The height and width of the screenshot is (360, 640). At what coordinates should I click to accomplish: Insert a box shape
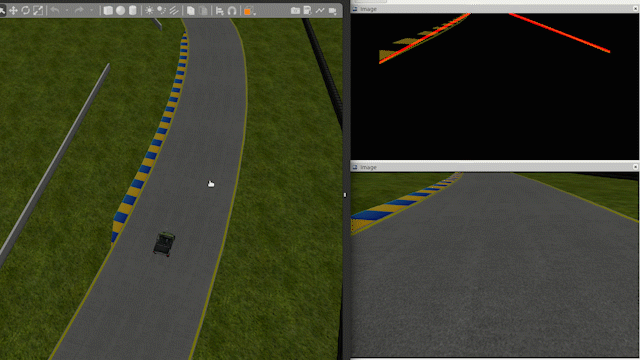pyautogui.click(x=108, y=11)
